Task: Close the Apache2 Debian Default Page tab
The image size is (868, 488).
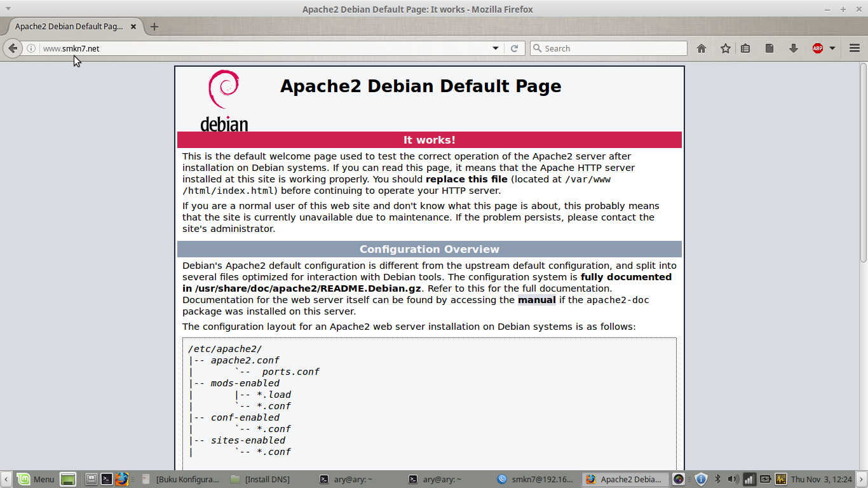Action: click(133, 27)
